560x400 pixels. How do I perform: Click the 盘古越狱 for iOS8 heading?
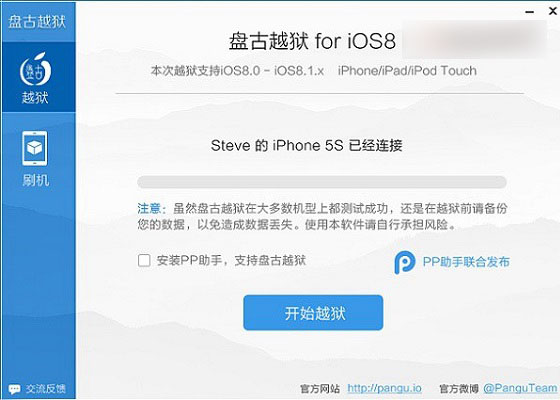click(312, 41)
